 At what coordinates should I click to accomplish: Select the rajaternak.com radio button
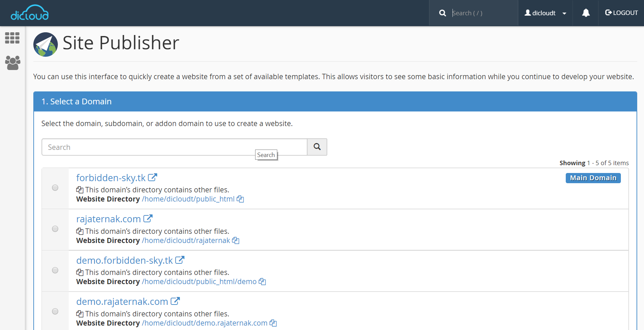pyautogui.click(x=55, y=229)
